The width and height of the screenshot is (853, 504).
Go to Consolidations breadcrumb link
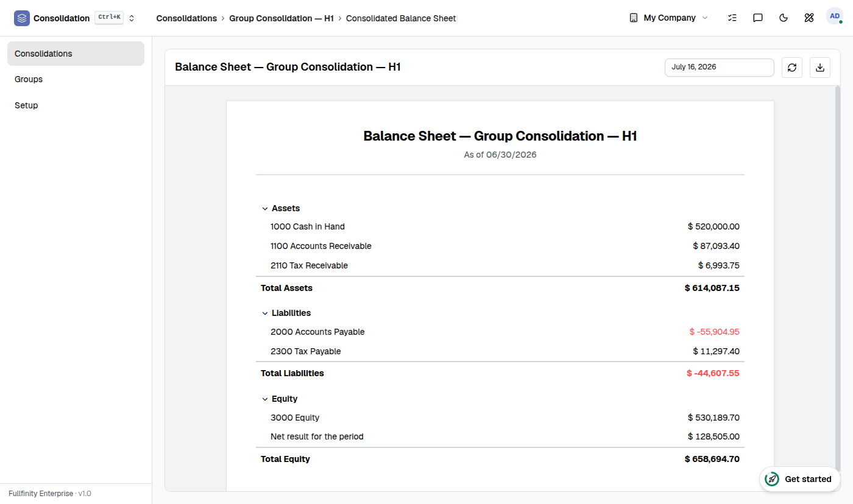[186, 18]
